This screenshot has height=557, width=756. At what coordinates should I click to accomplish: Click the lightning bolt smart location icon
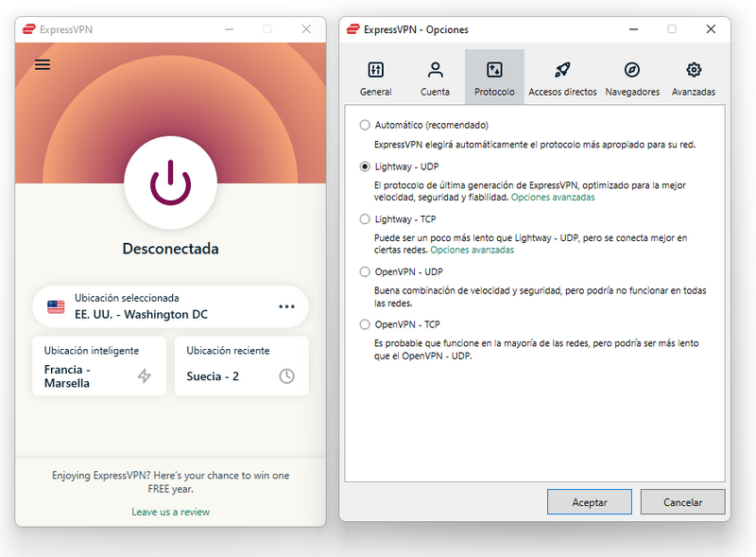(x=145, y=375)
